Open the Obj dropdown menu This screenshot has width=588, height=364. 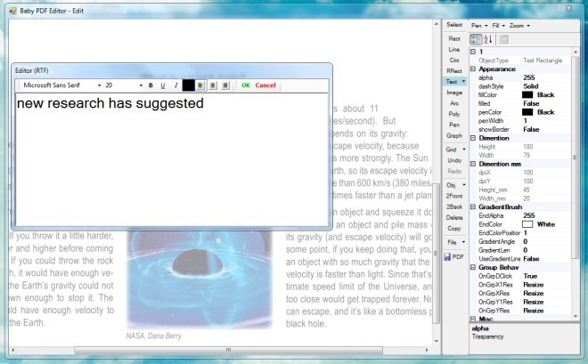(464, 185)
